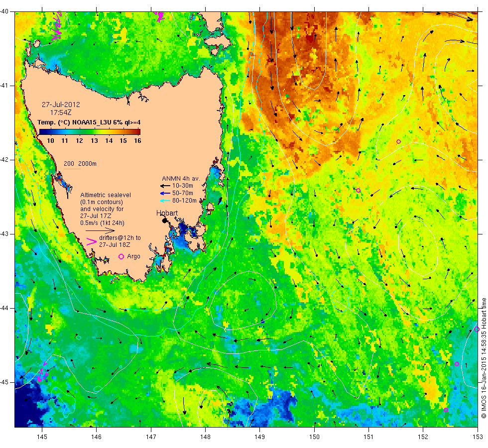Click the drifters@12h to legend text

120,238
